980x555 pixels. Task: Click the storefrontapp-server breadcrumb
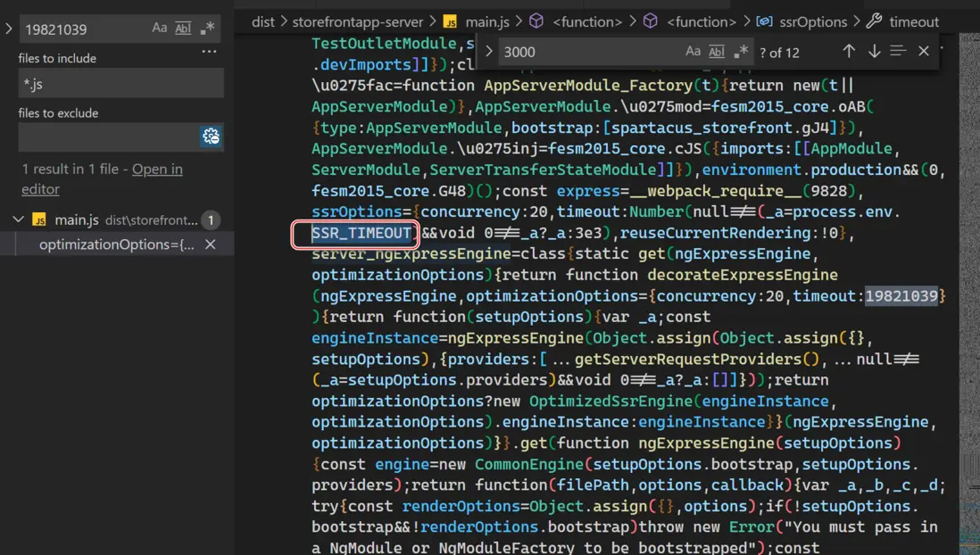click(x=358, y=22)
